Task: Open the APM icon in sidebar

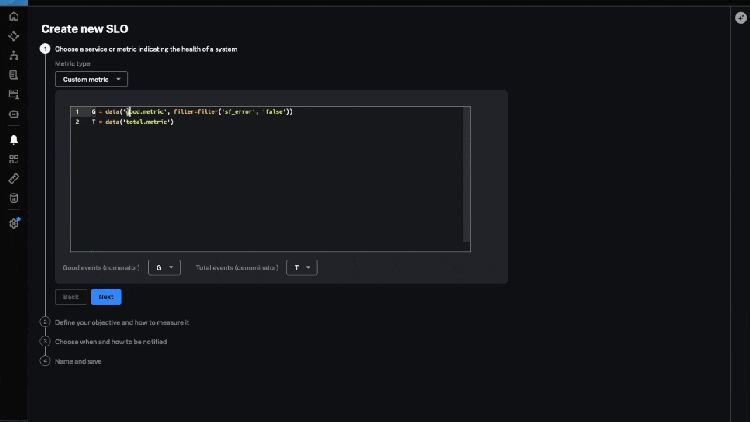Action: (x=14, y=36)
